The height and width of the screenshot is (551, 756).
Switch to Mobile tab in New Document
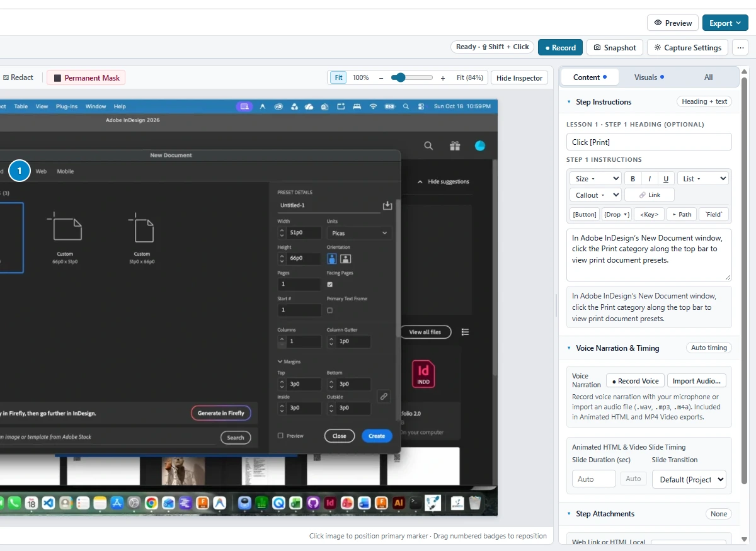click(66, 171)
